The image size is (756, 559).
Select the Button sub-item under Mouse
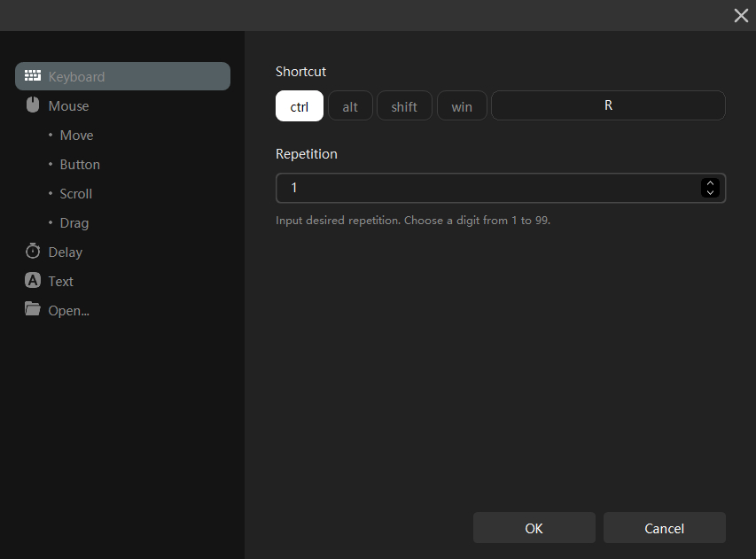pos(80,165)
